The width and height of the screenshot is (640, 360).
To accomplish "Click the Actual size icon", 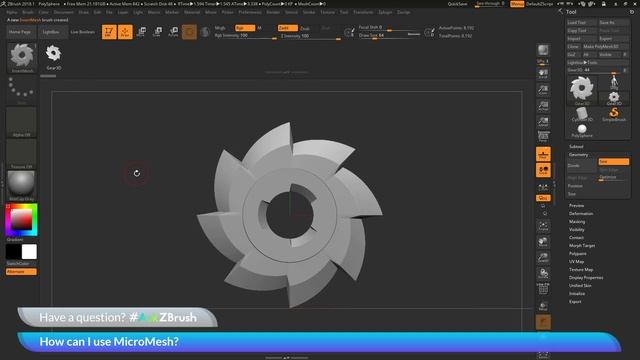I will point(543,106).
